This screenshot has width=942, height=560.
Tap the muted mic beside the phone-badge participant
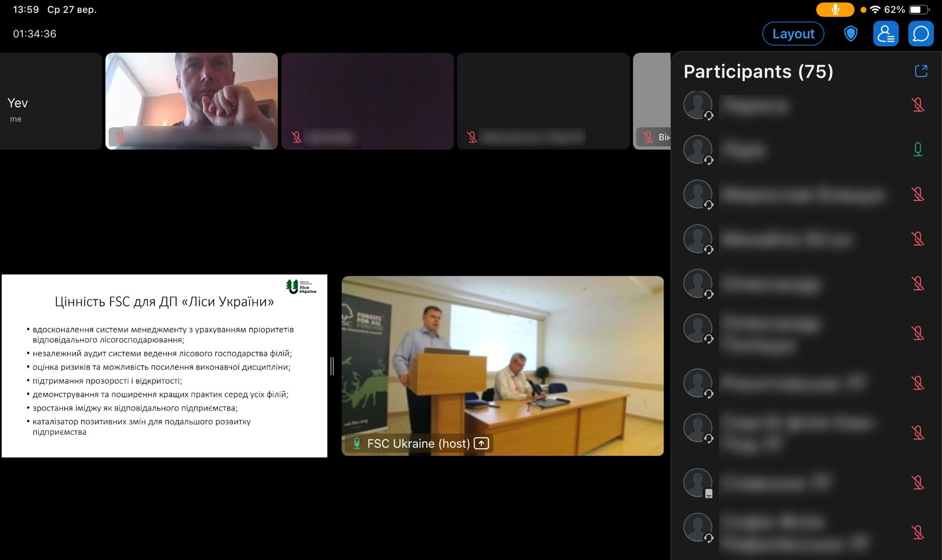point(918,482)
